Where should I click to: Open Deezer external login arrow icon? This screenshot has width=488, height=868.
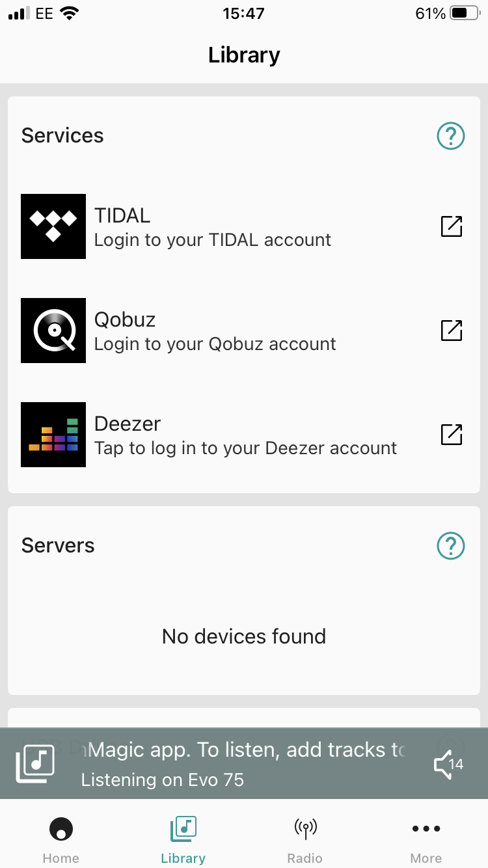coord(451,435)
